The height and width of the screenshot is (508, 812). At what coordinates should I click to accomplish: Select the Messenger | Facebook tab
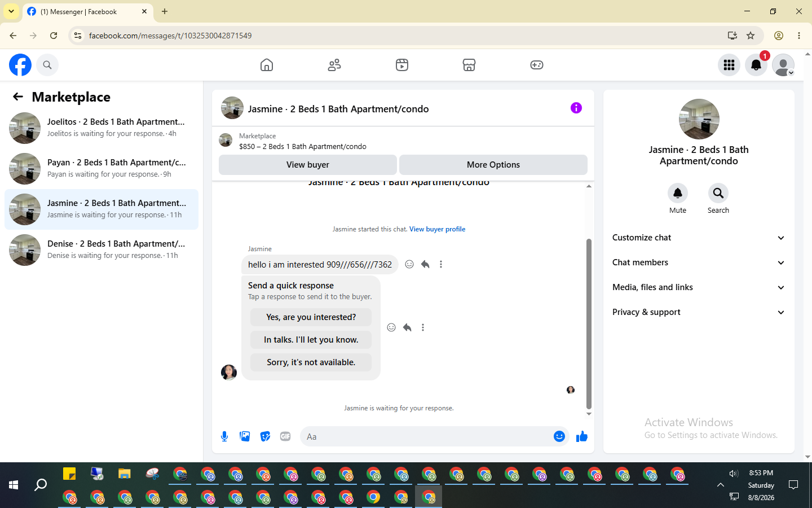87,11
